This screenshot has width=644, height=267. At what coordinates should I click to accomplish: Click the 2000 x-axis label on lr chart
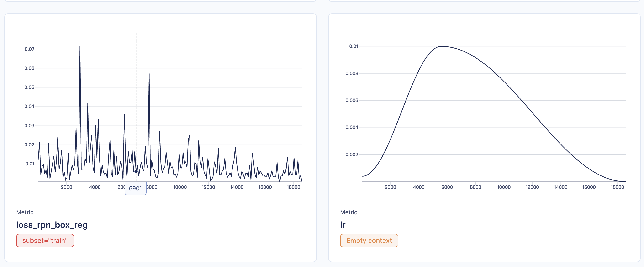coord(390,187)
